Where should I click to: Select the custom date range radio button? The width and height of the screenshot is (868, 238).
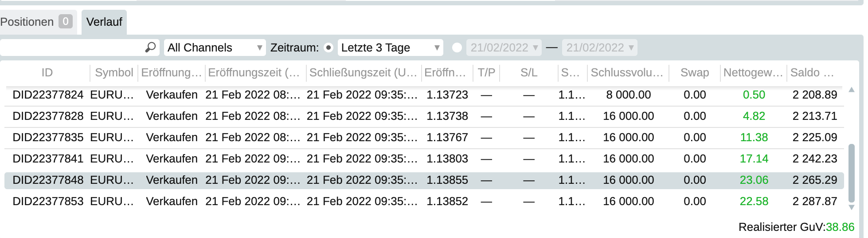point(457,48)
